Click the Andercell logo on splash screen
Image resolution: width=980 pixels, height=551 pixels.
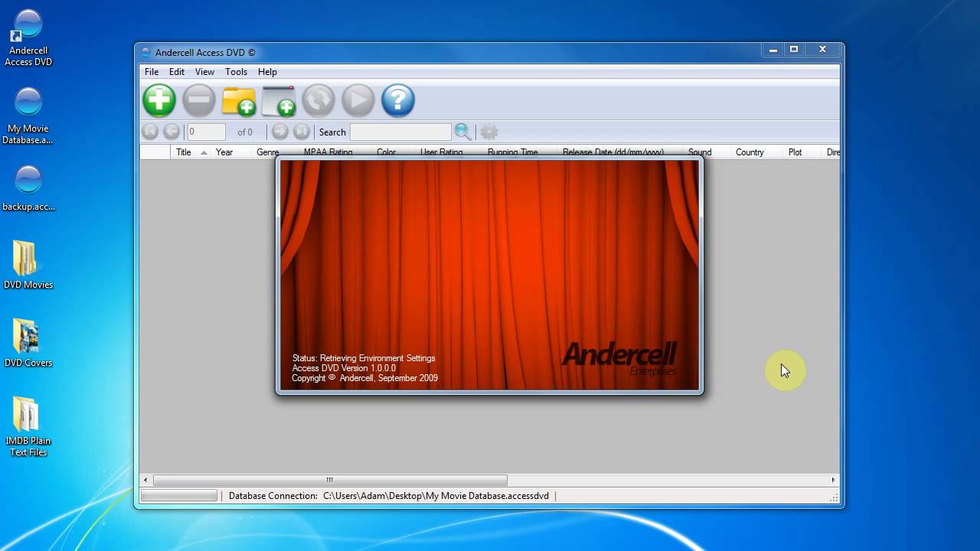pyautogui.click(x=619, y=357)
